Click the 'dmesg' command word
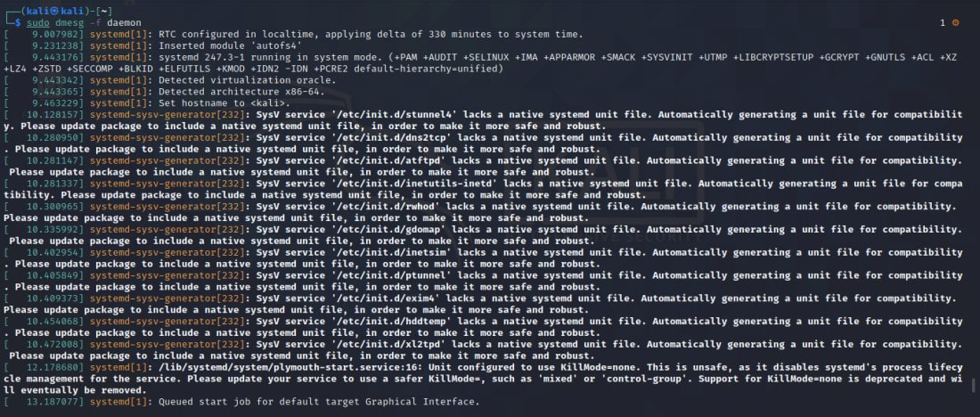 tap(72, 21)
